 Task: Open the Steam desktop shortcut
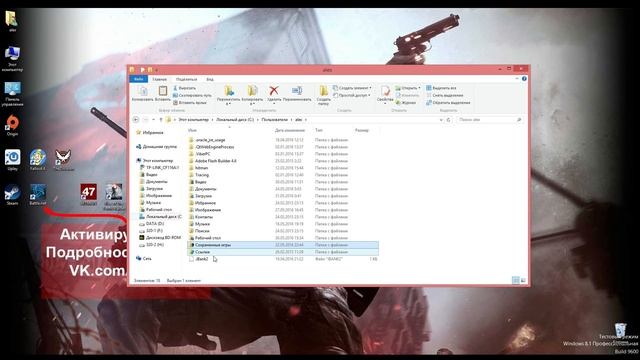pos(12,195)
